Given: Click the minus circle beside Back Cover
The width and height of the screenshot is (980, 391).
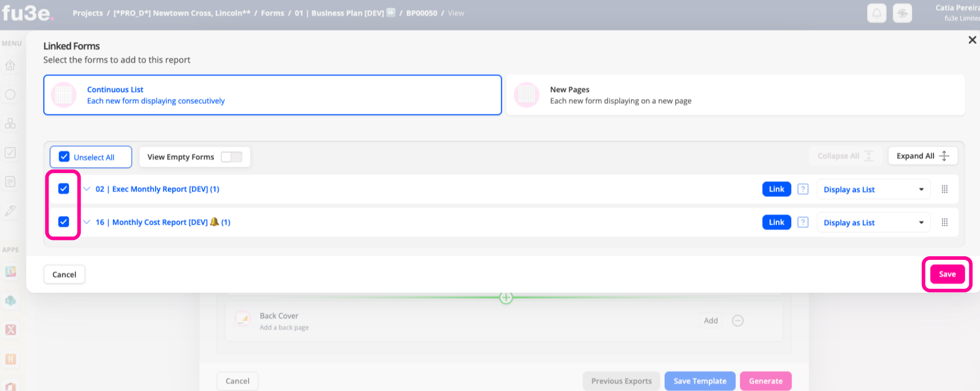Looking at the screenshot, I should [738, 321].
